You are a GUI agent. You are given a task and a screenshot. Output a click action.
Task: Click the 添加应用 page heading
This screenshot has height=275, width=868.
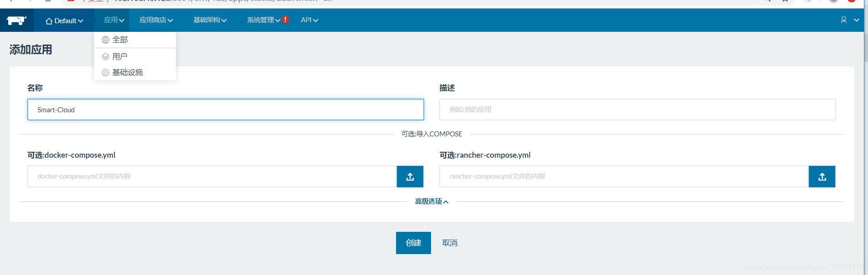tap(30, 50)
